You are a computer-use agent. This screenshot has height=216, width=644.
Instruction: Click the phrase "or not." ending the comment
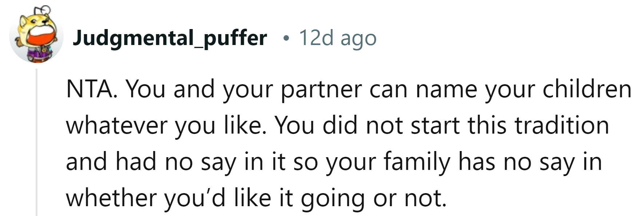410,198
